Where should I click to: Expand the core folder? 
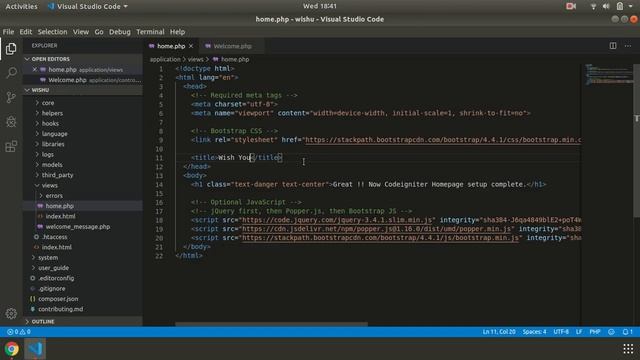pos(48,103)
